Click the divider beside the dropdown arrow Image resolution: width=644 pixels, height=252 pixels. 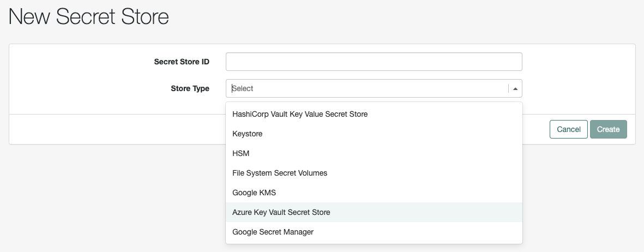pyautogui.click(x=509, y=88)
